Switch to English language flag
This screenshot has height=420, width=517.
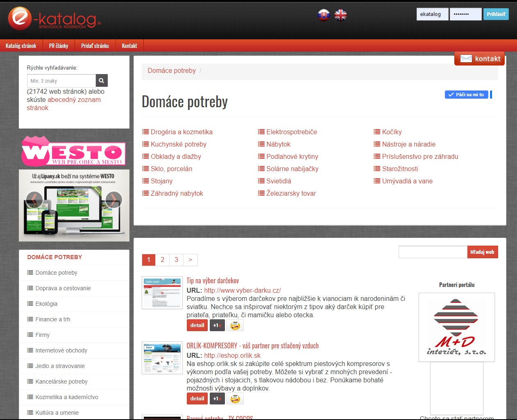tap(340, 15)
